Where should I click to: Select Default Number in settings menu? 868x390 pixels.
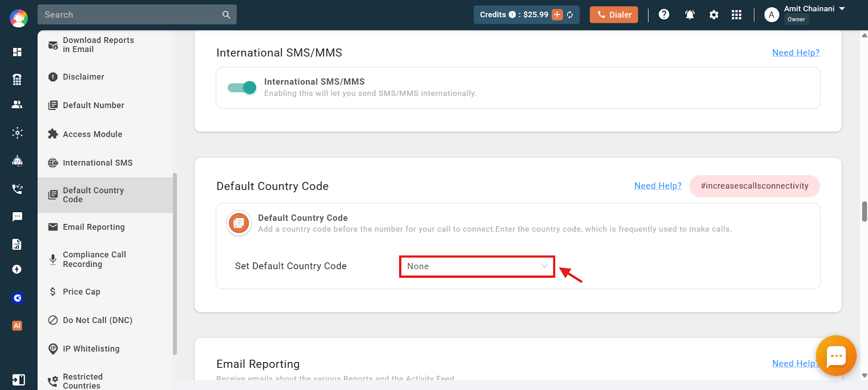pyautogui.click(x=105, y=105)
